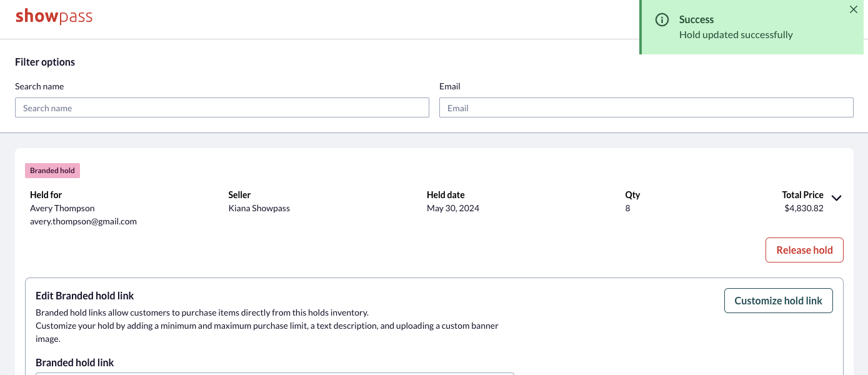Click the Showpass logo
Screen dimensions: 868x375
coord(54,16)
